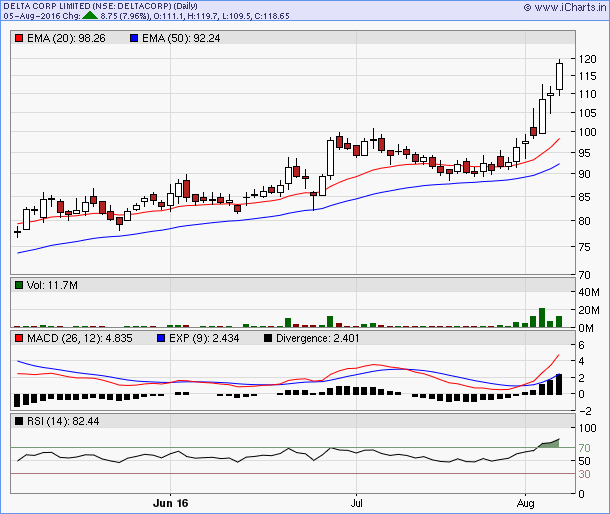The image size is (610, 514).
Task: Click the 50 label on RSI axis
Action: 584,461
